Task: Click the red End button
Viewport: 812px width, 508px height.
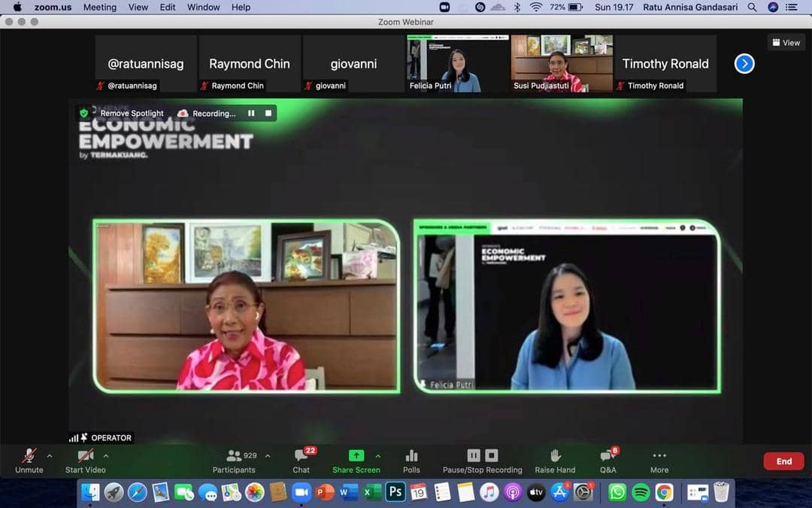Action: pos(783,461)
